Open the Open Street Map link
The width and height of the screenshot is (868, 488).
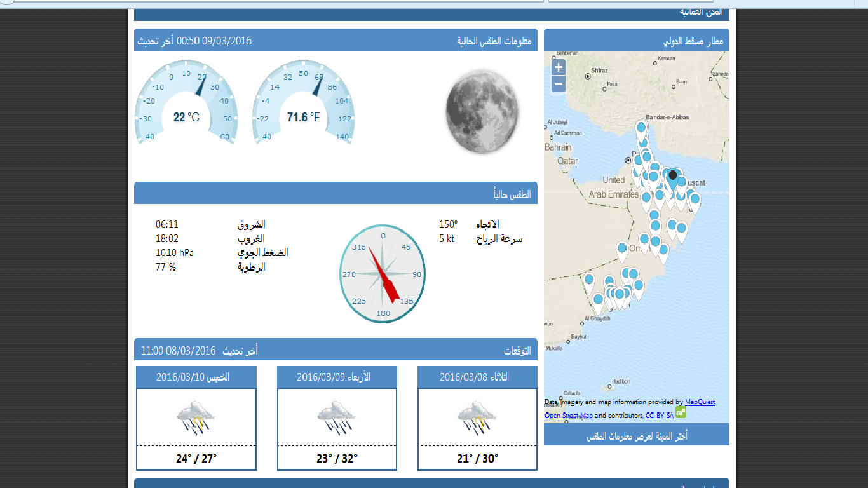[568, 416]
